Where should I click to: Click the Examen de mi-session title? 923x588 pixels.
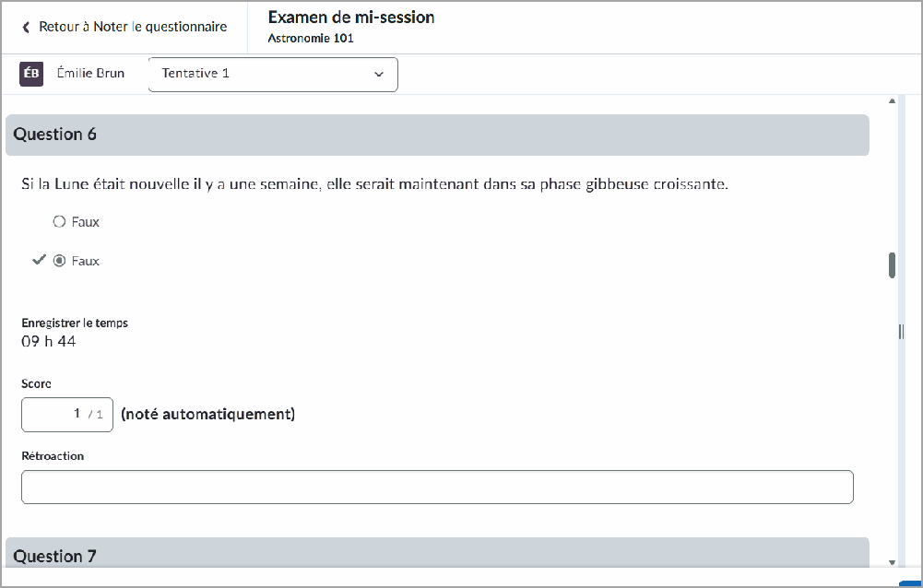pos(350,18)
